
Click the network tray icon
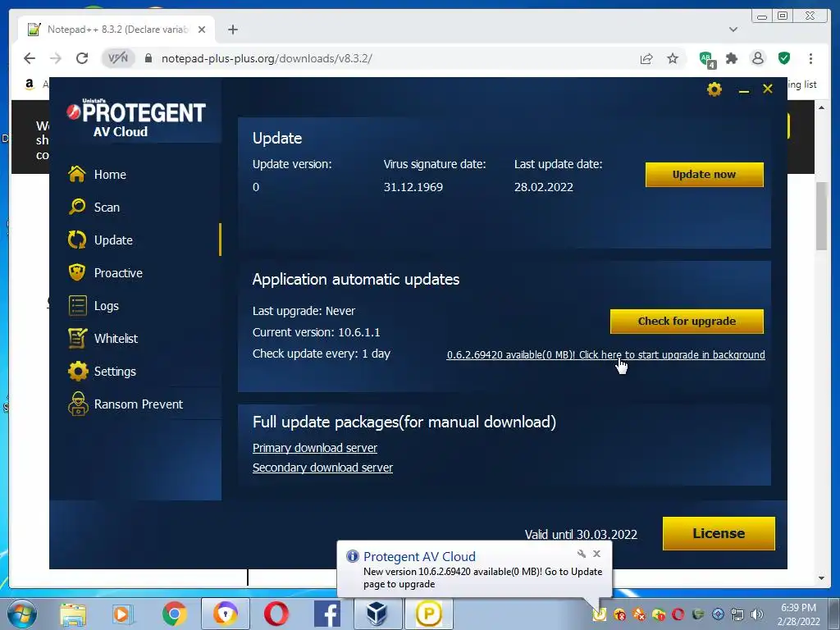click(x=737, y=614)
